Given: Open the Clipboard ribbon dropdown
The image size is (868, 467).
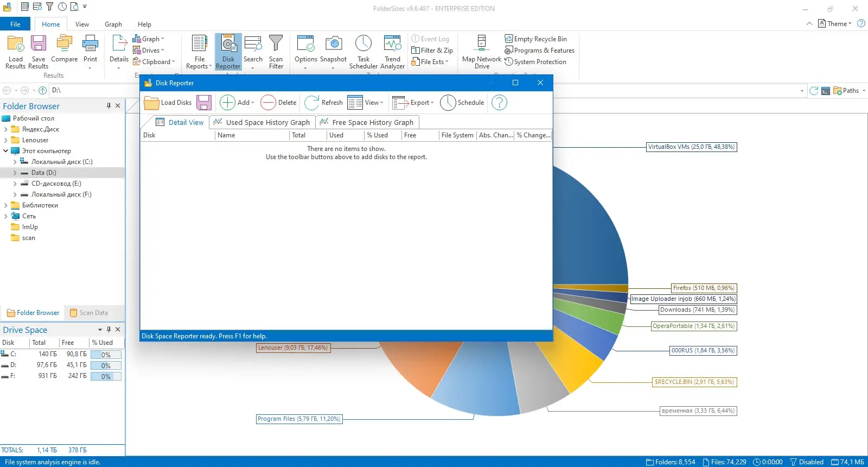Looking at the screenshot, I should click(x=154, y=62).
